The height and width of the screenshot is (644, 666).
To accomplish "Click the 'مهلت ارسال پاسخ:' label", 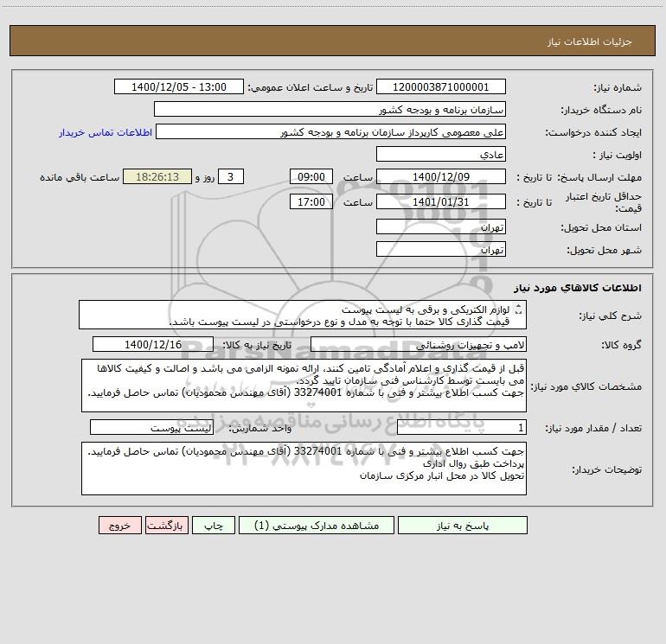I will point(599,178).
